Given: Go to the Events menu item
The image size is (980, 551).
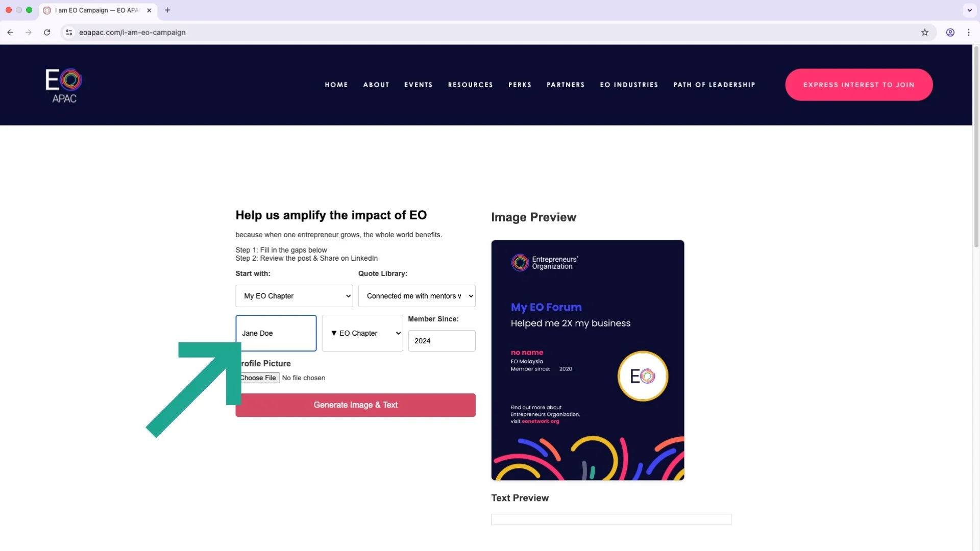Looking at the screenshot, I should (x=418, y=85).
